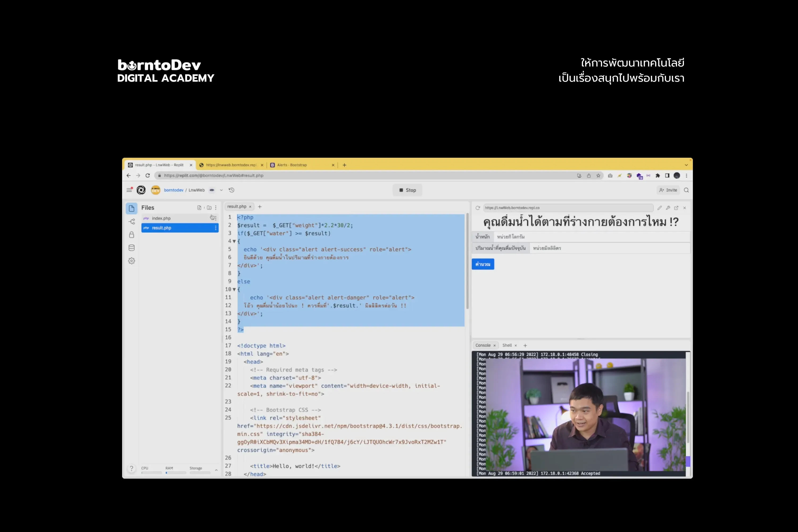Expand the CPU RAM Storage resources panel
This screenshot has width=798, height=532.
coord(216,470)
